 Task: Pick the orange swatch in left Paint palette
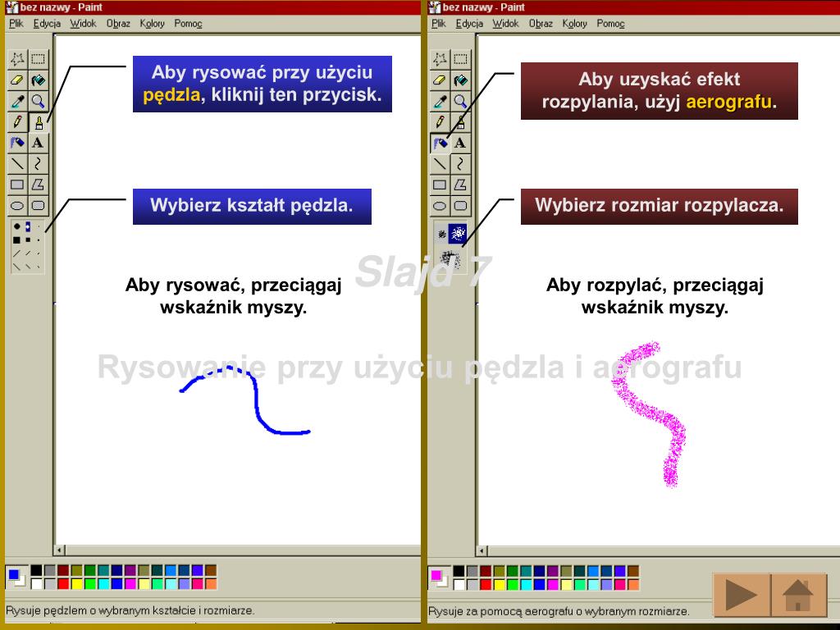click(x=211, y=583)
